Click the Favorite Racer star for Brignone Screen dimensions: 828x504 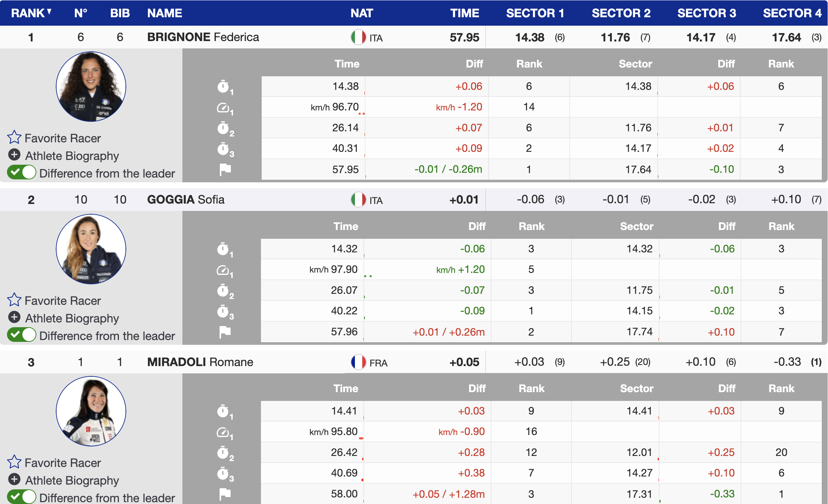(14, 138)
